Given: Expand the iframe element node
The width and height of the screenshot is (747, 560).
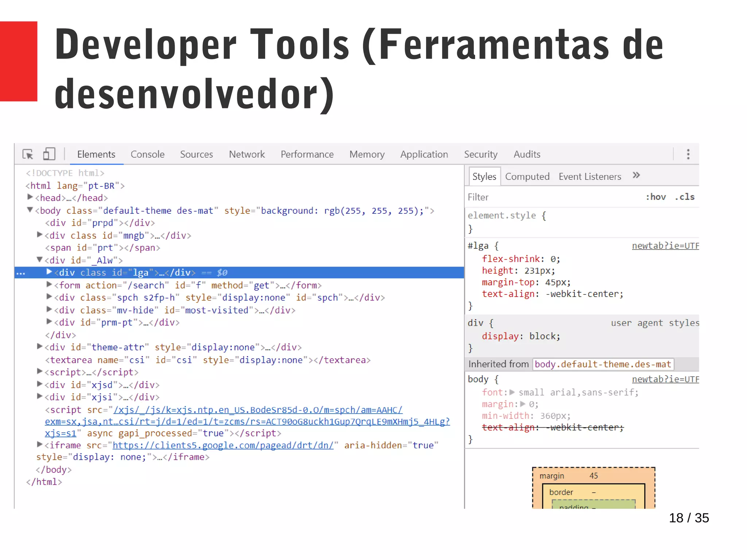Looking at the screenshot, I should (x=40, y=444).
